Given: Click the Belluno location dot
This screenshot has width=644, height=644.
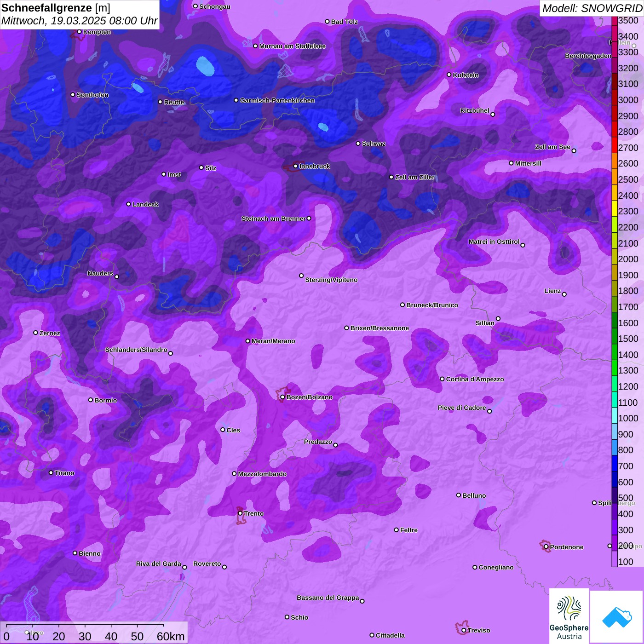Looking at the screenshot, I should [x=459, y=495].
